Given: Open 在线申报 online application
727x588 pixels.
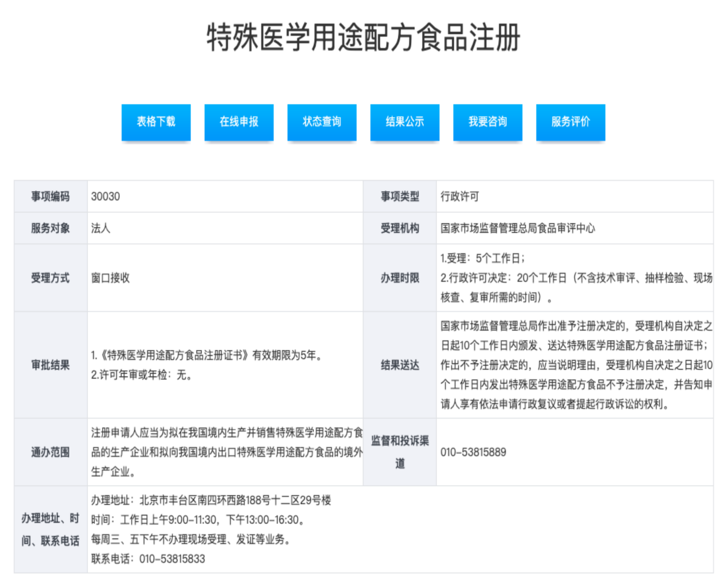Looking at the screenshot, I should coord(239,122).
